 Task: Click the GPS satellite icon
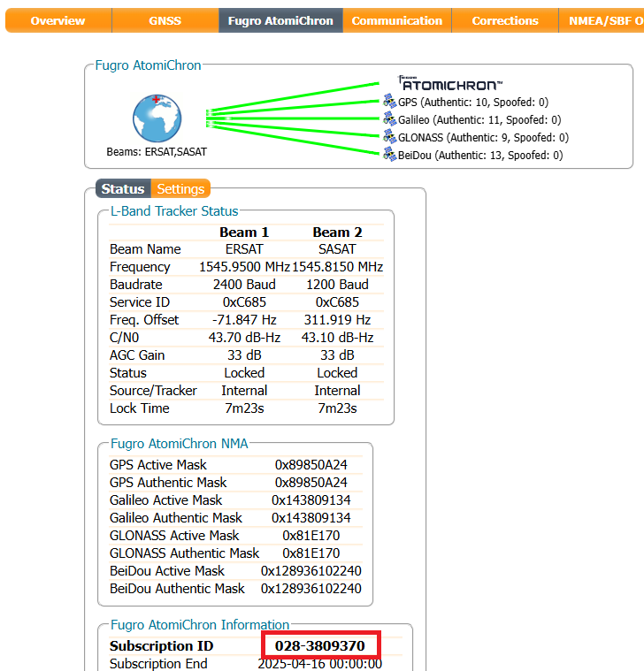coord(389,102)
